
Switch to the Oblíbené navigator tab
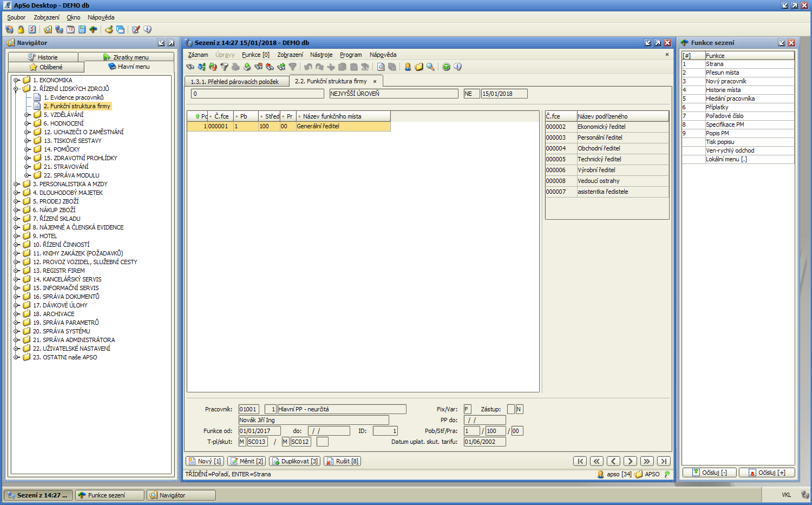tap(46, 67)
